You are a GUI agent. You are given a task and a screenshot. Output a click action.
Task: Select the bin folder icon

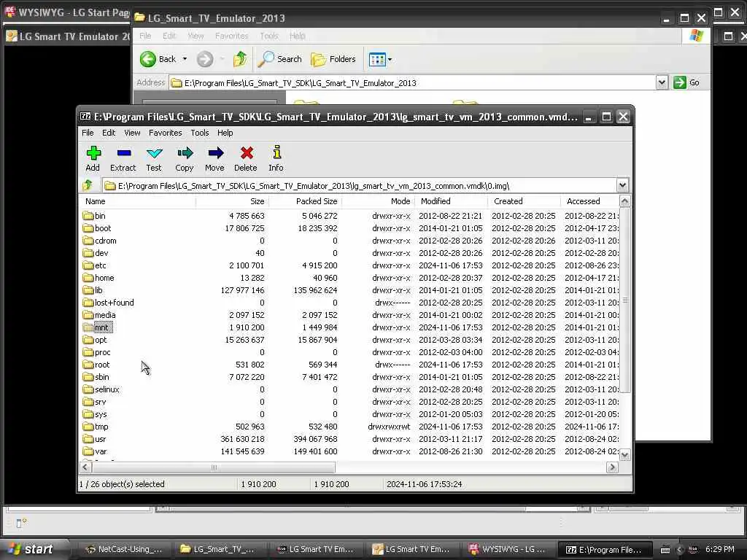point(88,216)
